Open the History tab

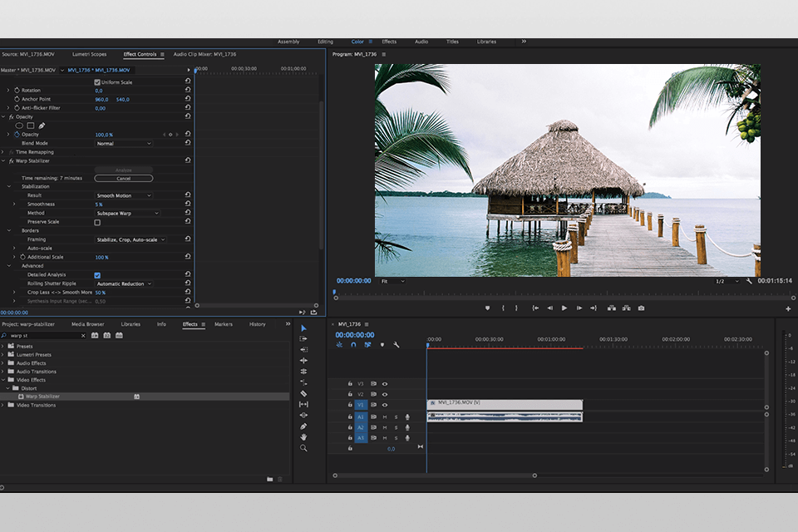pos(257,324)
